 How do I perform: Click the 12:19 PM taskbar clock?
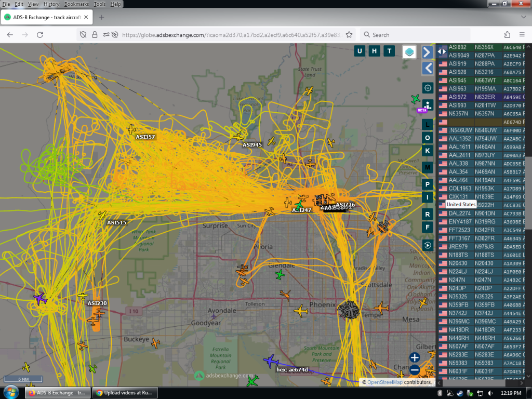click(511, 393)
